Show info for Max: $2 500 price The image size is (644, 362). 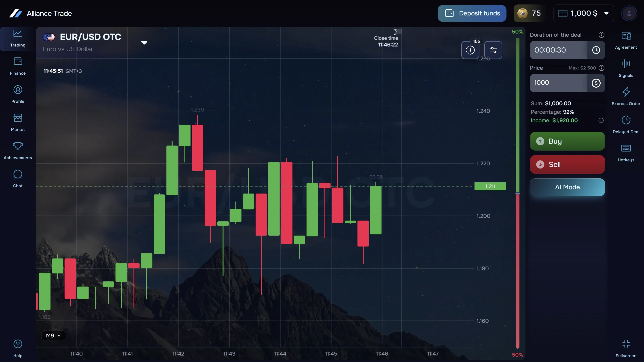601,68
